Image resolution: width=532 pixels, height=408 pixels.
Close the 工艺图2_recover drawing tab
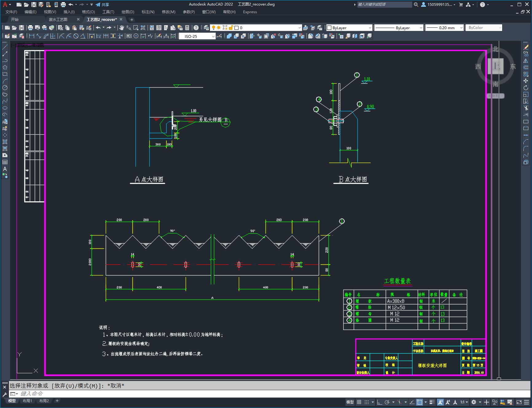tap(121, 19)
